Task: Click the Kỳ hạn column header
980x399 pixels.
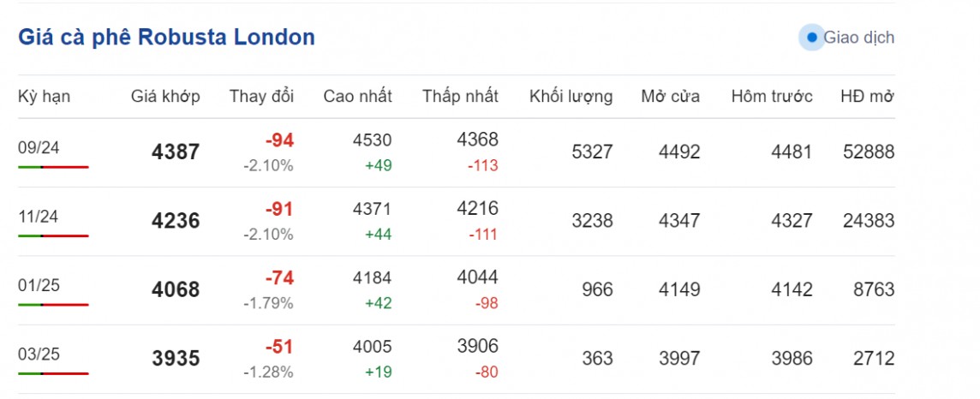Action: [x=45, y=96]
